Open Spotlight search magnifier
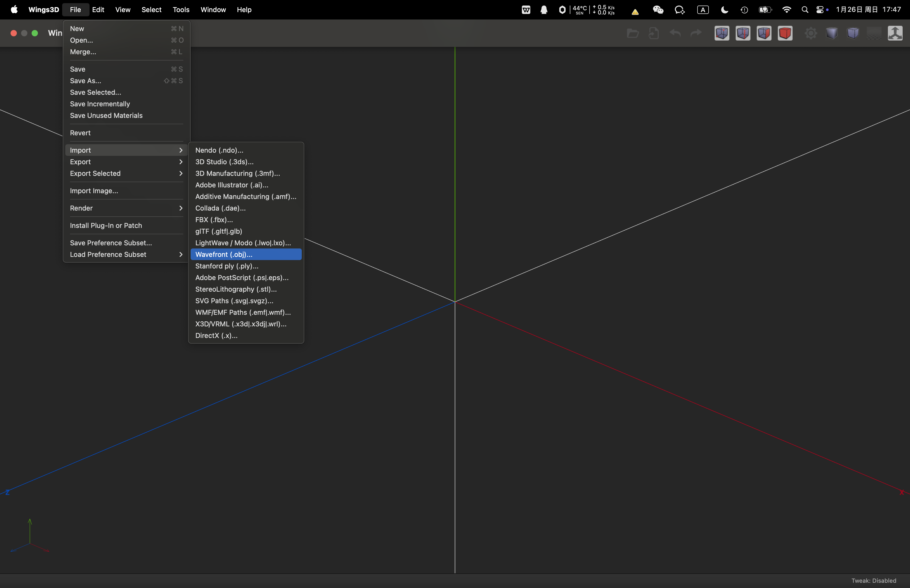The width and height of the screenshot is (910, 588). point(805,10)
